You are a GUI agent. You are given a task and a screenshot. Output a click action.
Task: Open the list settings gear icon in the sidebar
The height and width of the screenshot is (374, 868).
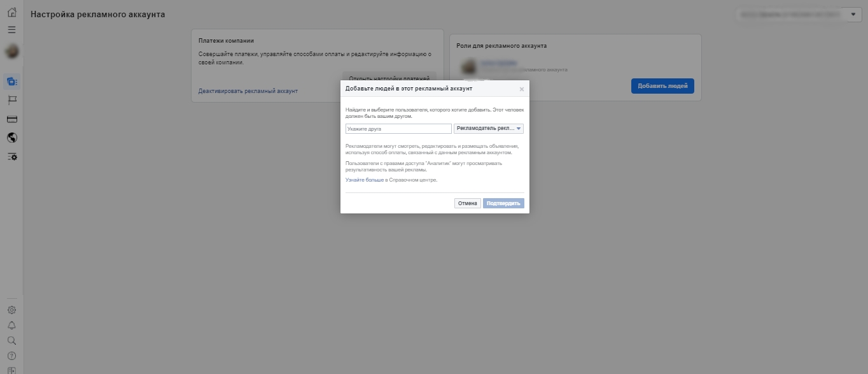[11, 157]
